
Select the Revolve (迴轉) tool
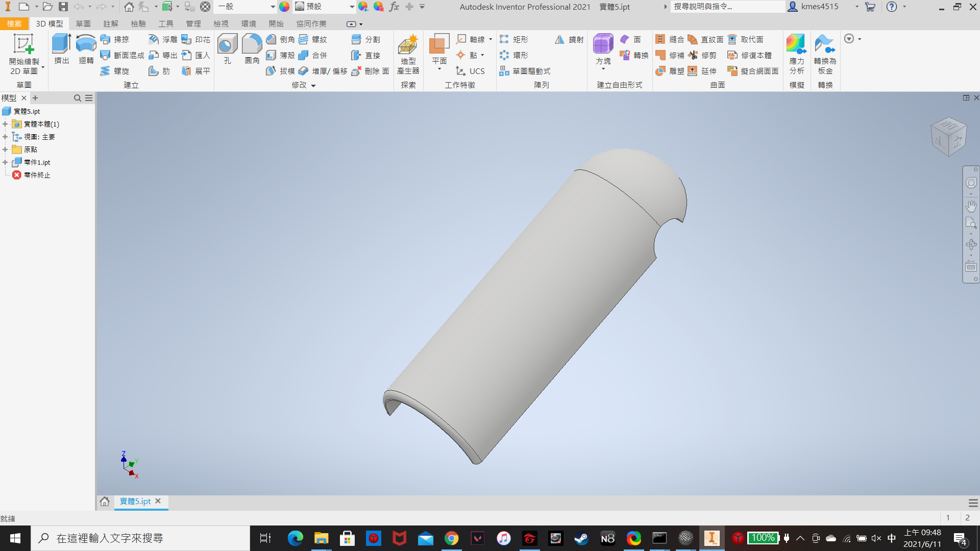coord(86,49)
